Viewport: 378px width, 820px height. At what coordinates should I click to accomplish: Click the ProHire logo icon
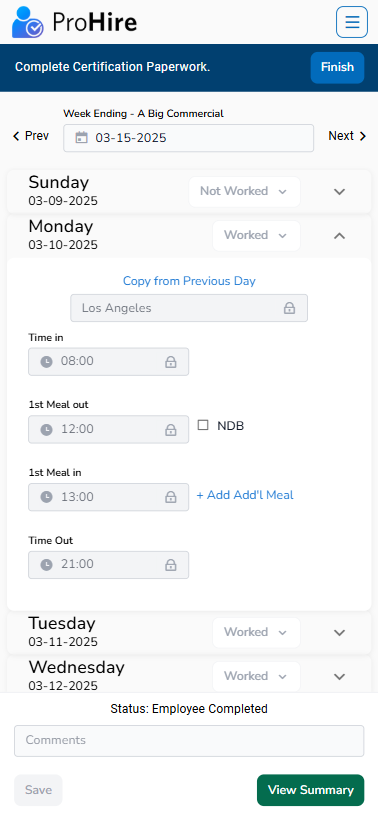point(27,22)
